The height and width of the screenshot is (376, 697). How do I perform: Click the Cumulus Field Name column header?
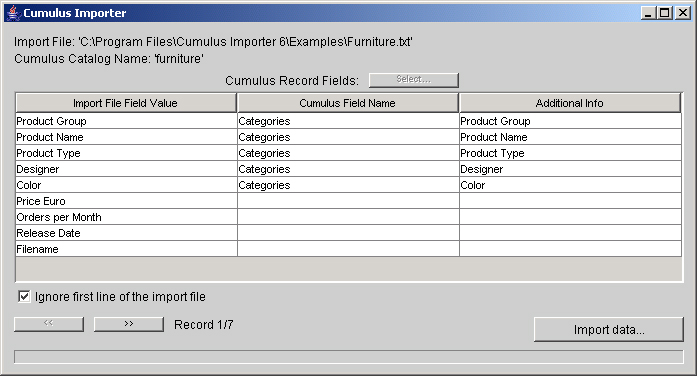coord(348,103)
